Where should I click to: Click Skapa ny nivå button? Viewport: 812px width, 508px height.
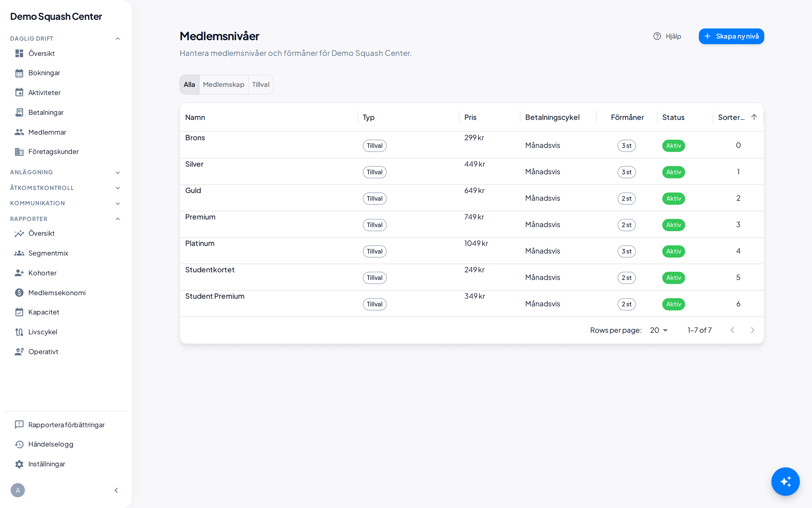click(731, 36)
